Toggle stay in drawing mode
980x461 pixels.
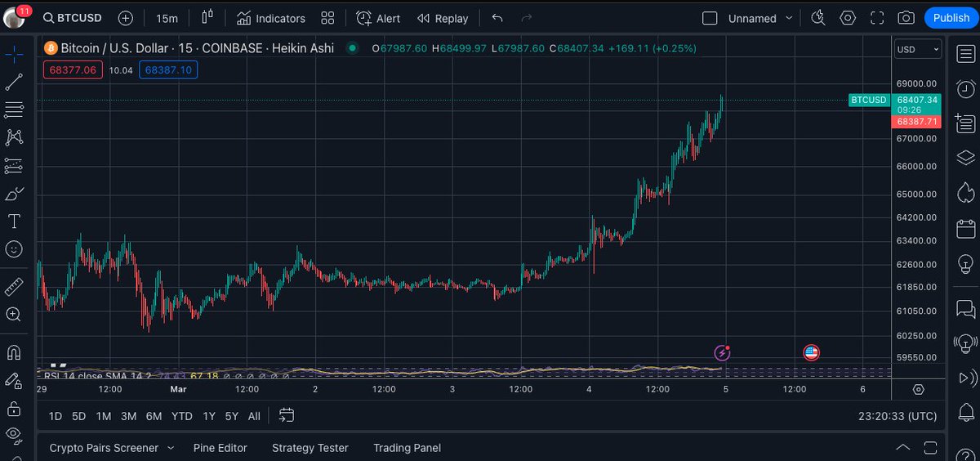tap(14, 380)
